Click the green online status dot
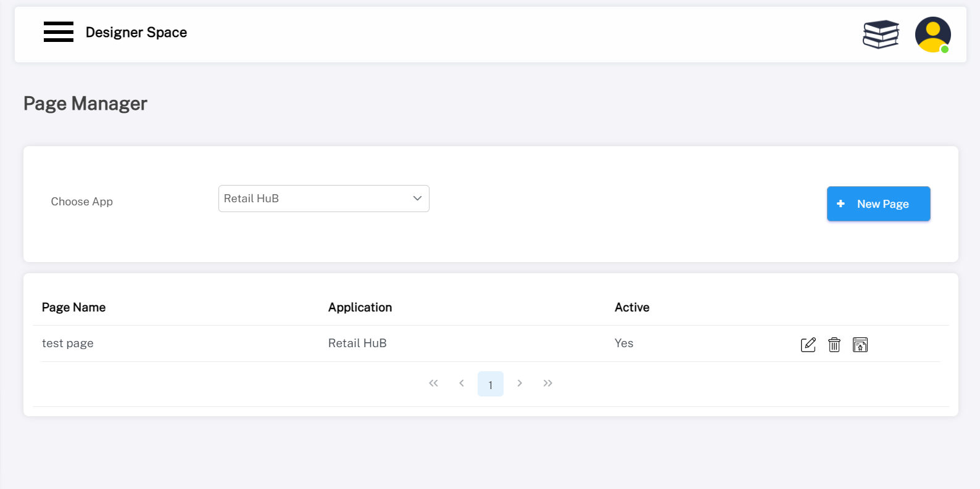Viewport: 980px width, 489px height. [x=945, y=49]
